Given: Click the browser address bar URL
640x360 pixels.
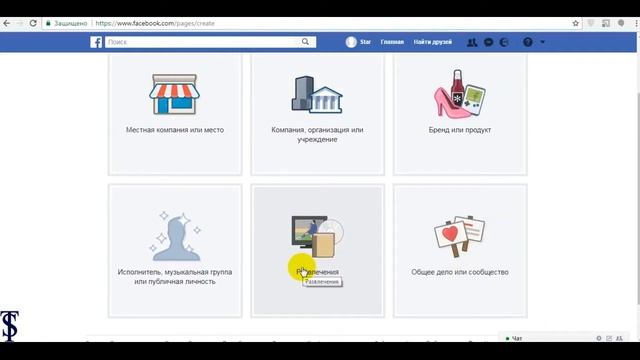Looking at the screenshot, I should click(x=155, y=23).
